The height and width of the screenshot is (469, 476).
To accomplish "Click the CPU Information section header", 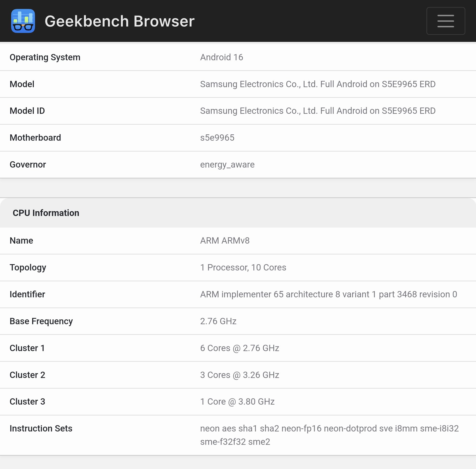I will (46, 213).
